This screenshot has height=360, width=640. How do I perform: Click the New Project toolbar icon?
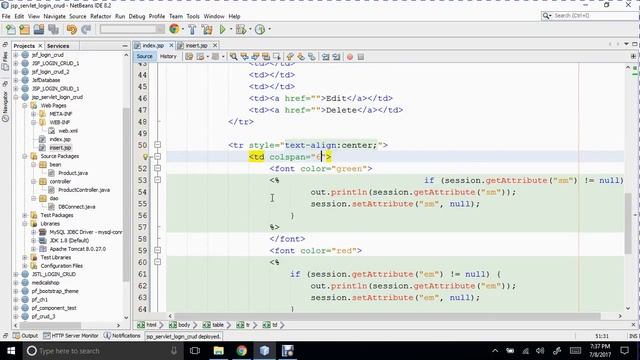[25, 29]
